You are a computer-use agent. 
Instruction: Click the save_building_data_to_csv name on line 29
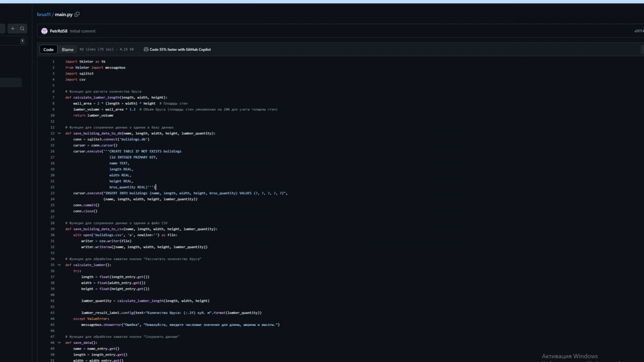coord(98,229)
